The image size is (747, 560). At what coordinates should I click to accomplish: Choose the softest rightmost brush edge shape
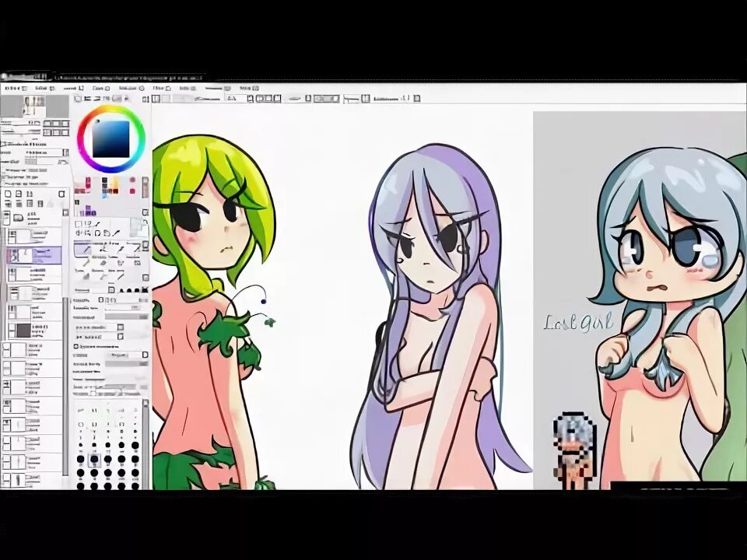145,289
